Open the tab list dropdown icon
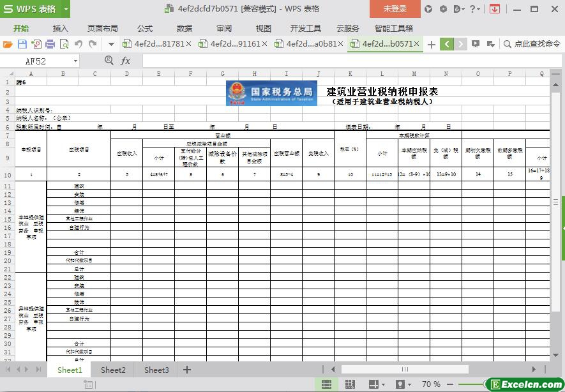The height and width of the screenshot is (392, 565). click(490, 44)
